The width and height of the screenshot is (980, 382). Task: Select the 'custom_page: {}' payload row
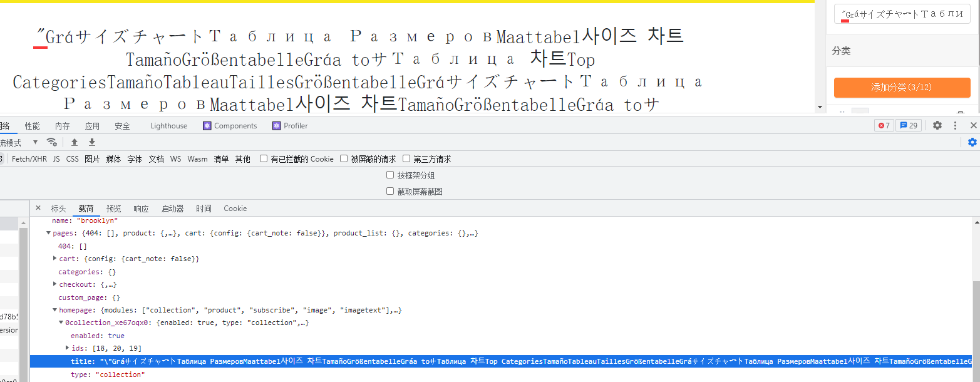[x=89, y=297]
